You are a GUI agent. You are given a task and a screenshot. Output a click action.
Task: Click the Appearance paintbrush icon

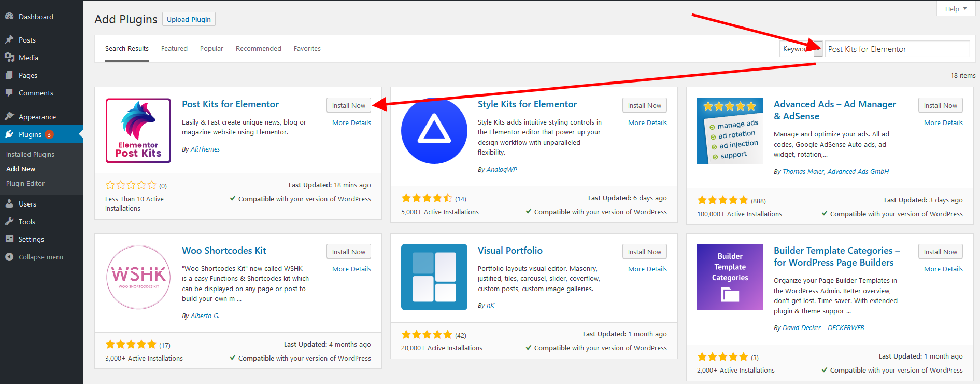pyautogui.click(x=9, y=117)
